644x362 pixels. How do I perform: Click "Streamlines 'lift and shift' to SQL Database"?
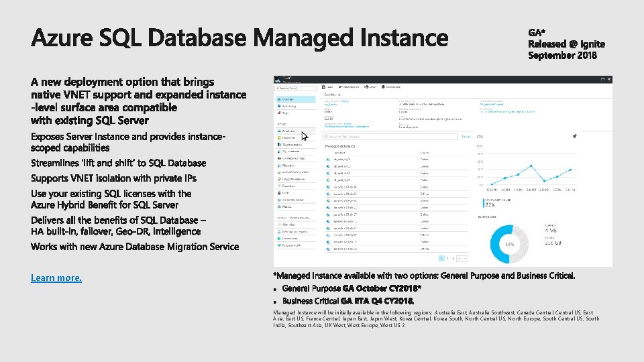(x=118, y=163)
